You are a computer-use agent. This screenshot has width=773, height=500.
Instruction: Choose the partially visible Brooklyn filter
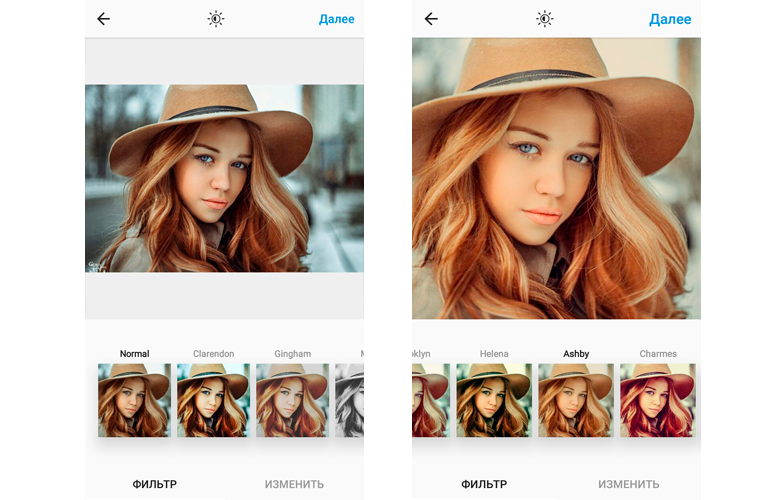pyautogui.click(x=430, y=399)
